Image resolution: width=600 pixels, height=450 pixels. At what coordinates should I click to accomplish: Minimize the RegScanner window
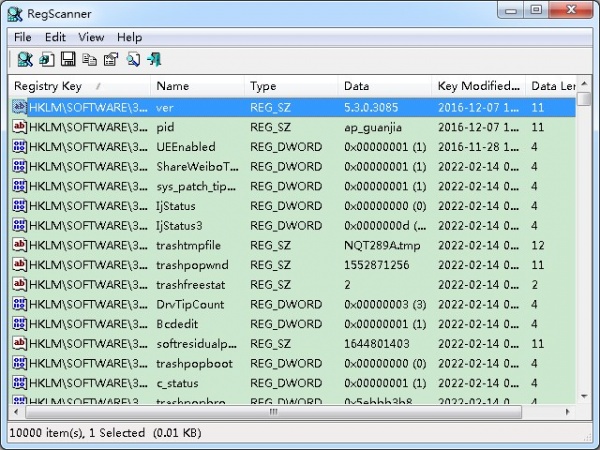pos(511,11)
